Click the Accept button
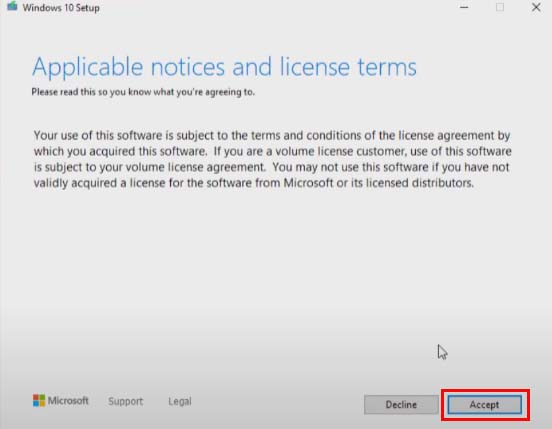Screen dimensions: 552x429 [484, 405]
